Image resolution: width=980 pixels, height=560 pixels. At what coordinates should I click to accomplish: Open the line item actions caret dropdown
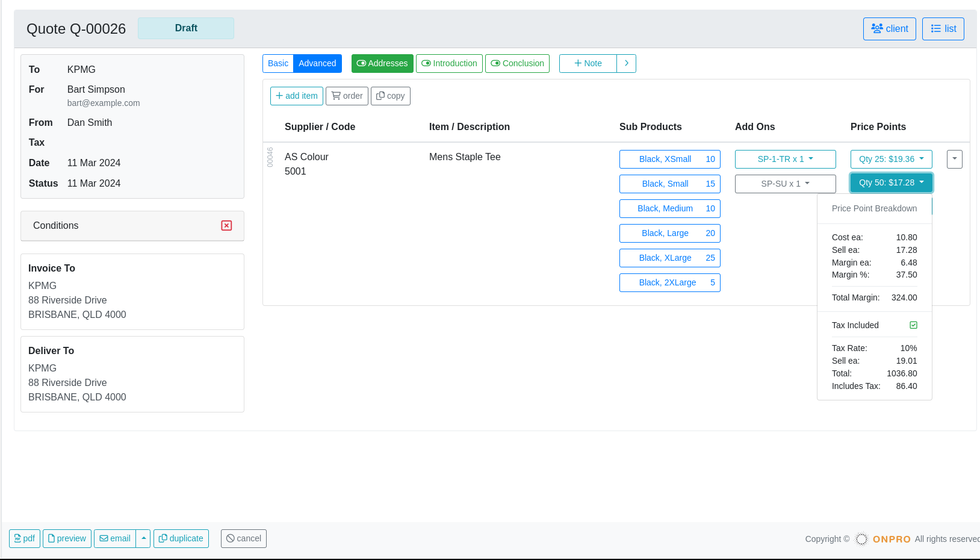955,159
